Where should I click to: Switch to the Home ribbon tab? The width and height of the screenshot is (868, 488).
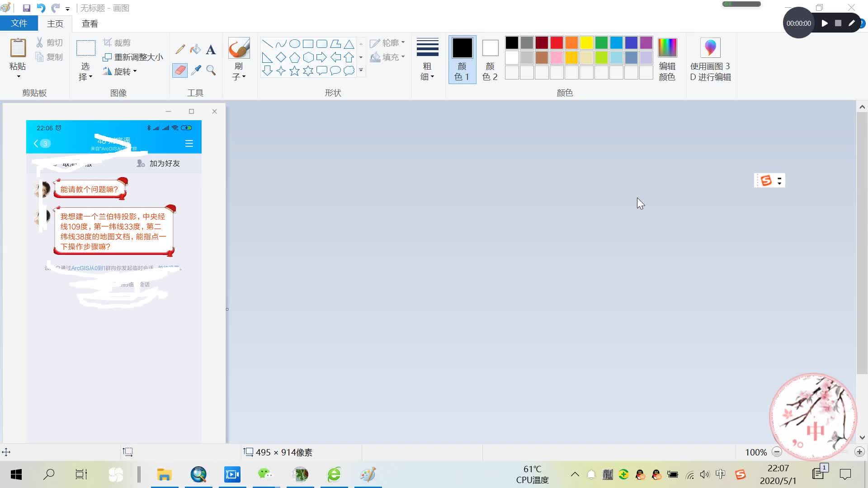(x=55, y=23)
